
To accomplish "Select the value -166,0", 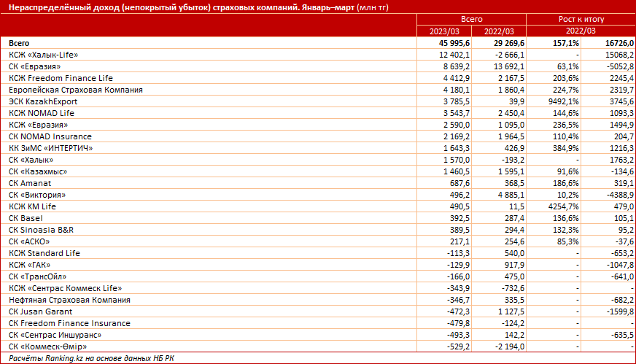I will click(x=458, y=276).
